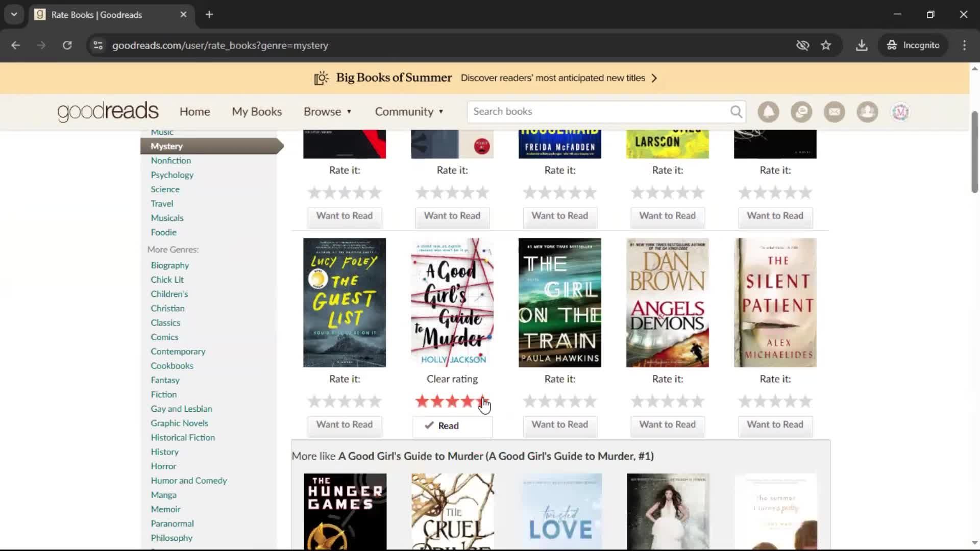
Task: Open the Historical Fiction genre
Action: click(183, 437)
